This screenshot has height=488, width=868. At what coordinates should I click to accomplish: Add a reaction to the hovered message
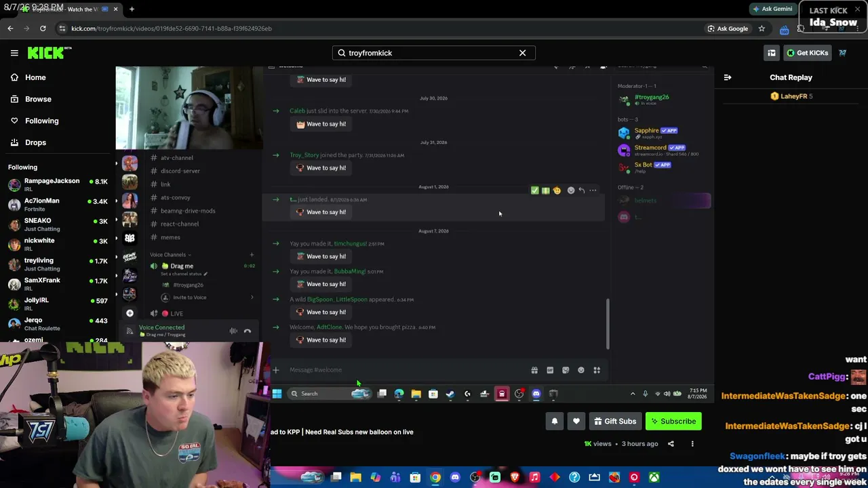570,190
